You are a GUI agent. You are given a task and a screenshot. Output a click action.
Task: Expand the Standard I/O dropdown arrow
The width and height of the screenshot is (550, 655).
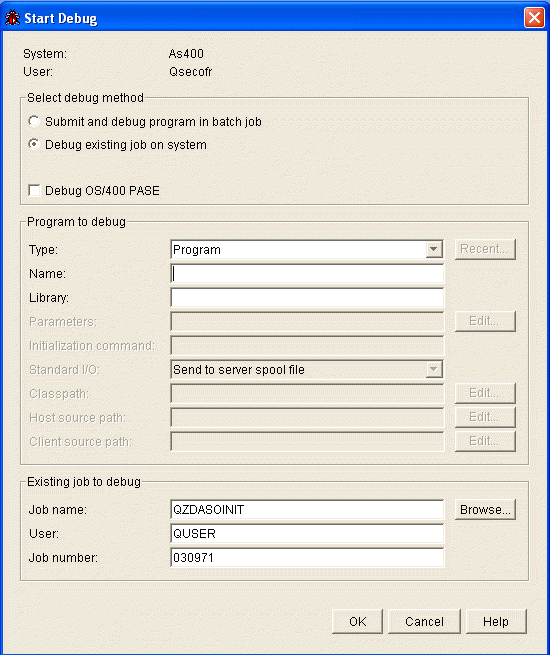[434, 370]
